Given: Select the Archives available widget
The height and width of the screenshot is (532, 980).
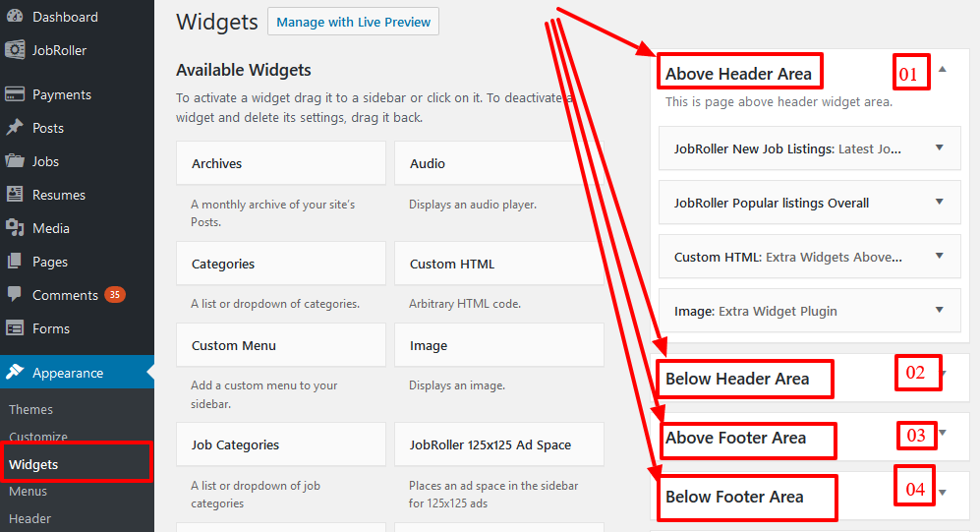Looking at the screenshot, I should coord(280,163).
